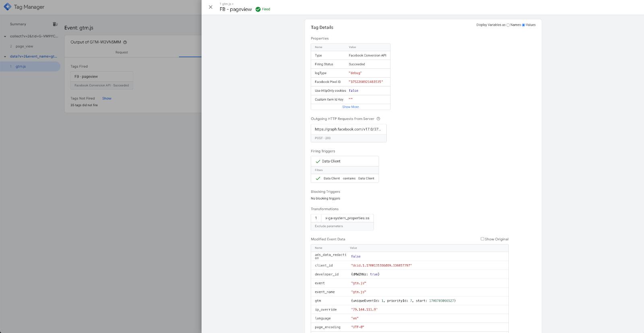Click the green Fired status check icon
The height and width of the screenshot is (333, 644).
click(x=258, y=9)
